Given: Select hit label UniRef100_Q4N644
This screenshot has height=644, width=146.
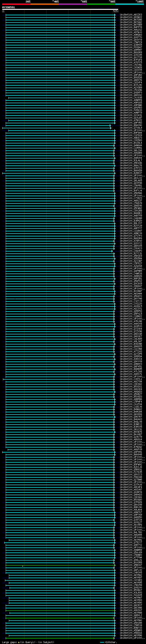Looking at the screenshot, I should [x=131, y=146].
